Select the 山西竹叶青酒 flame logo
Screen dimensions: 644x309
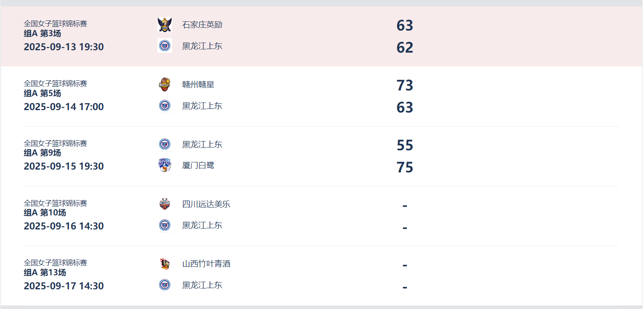(x=165, y=264)
